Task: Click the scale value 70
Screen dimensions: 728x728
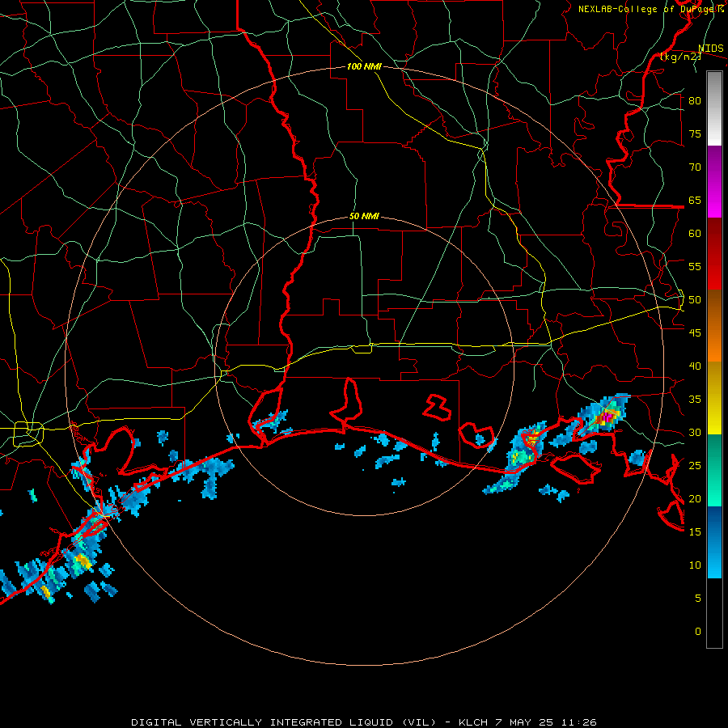Action: pos(695,167)
